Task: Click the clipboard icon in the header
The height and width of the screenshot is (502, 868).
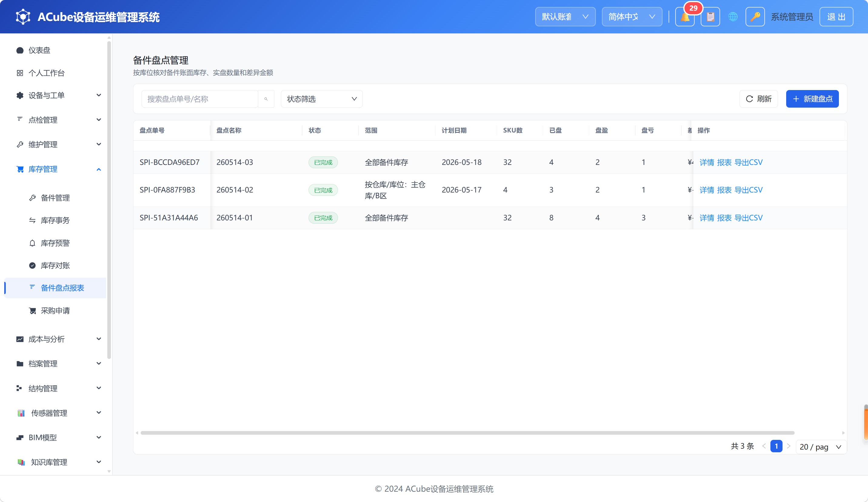Action: point(710,17)
